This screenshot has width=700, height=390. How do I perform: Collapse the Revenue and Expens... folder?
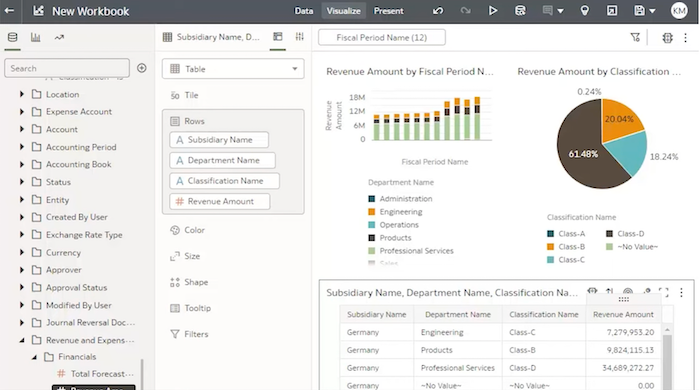tap(21, 340)
